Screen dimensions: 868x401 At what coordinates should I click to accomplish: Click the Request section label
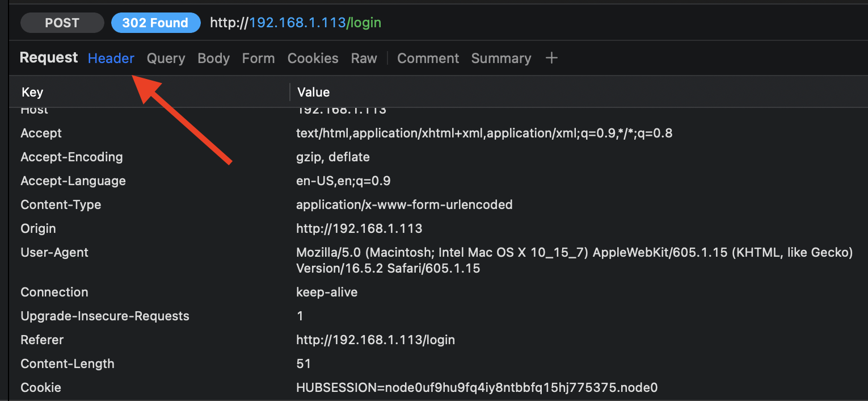(48, 57)
